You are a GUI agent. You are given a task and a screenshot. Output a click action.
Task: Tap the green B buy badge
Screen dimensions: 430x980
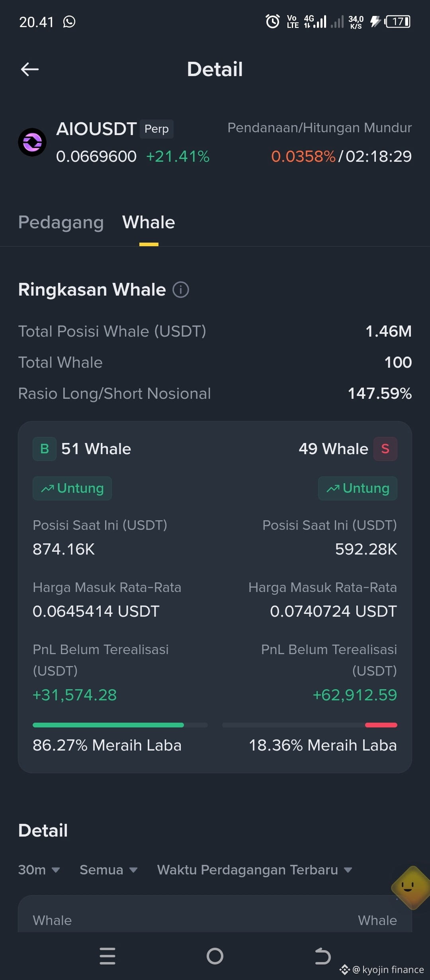pyautogui.click(x=44, y=449)
